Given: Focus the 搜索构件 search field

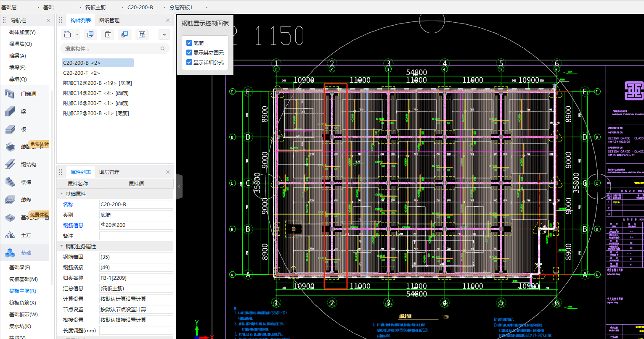Looking at the screenshot, I should (115, 49).
